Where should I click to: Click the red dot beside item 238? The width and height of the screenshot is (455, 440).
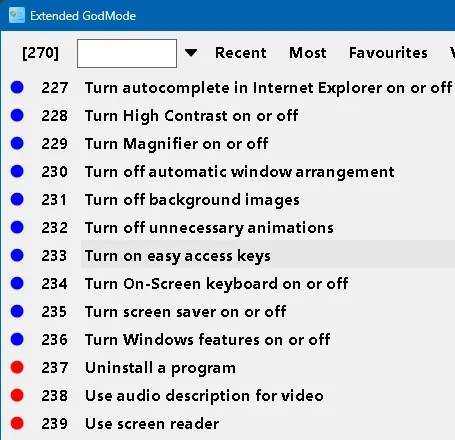click(x=17, y=395)
